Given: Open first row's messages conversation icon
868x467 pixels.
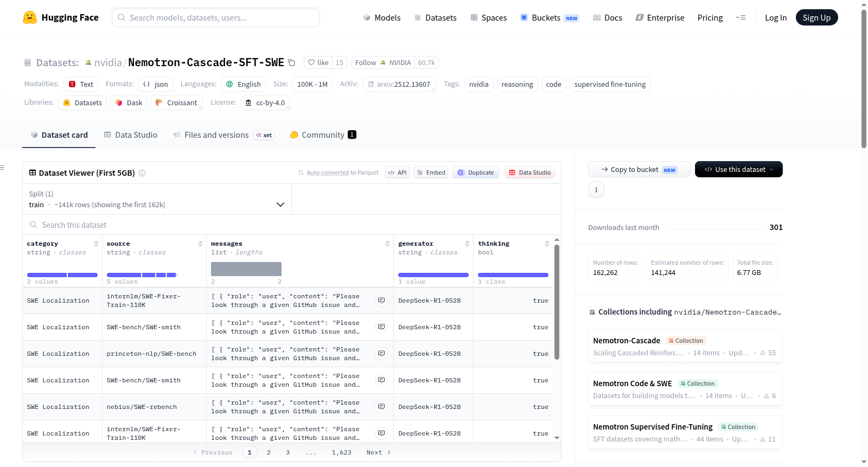Looking at the screenshot, I should [x=381, y=300].
